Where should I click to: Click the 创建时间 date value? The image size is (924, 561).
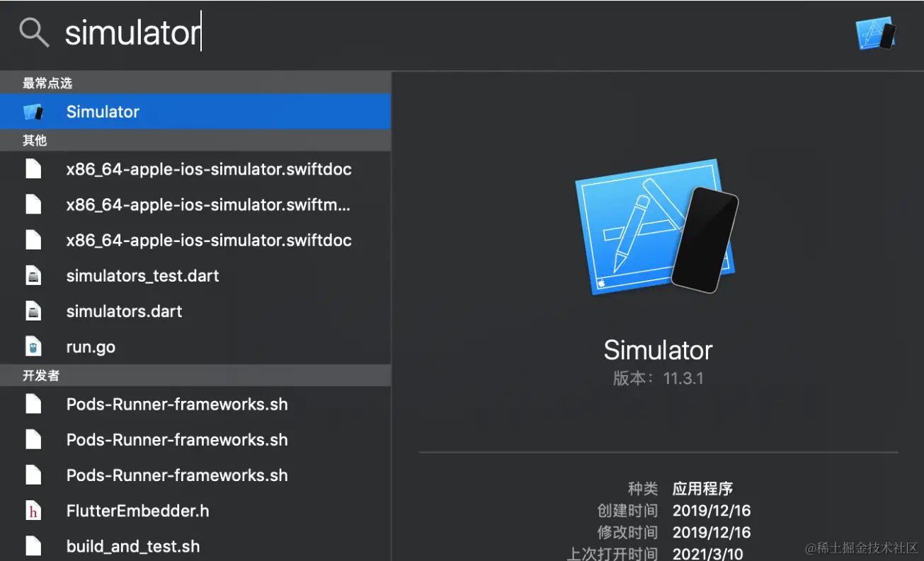[x=712, y=511]
